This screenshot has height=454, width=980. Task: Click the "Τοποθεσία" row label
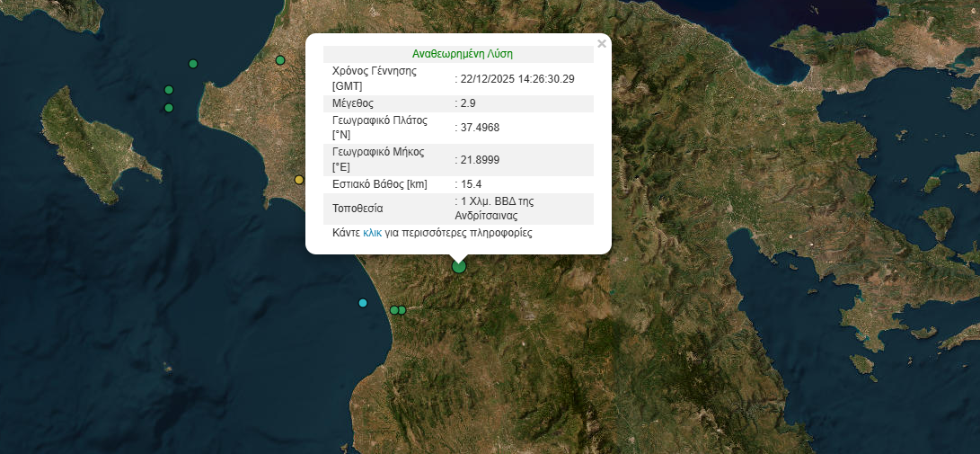pos(358,209)
